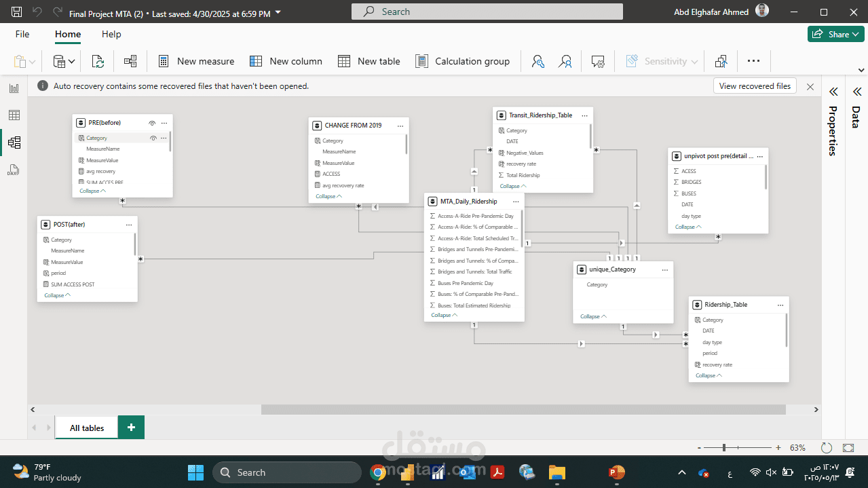
Task: Collapse the POST(after) table card
Action: click(x=57, y=295)
